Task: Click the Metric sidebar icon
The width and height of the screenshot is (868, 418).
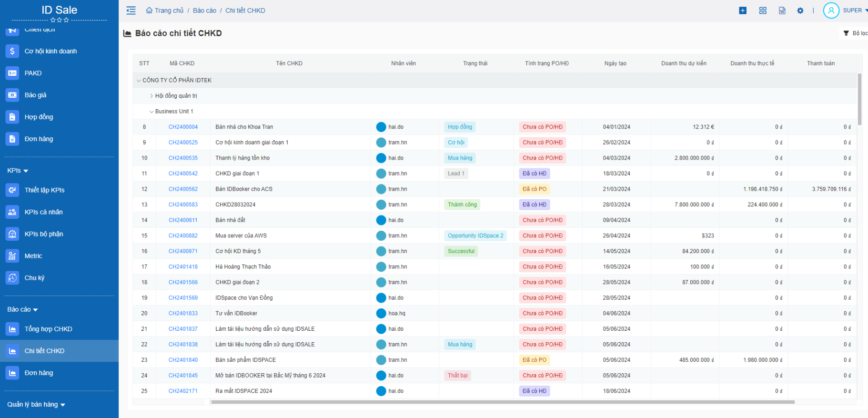Action: (12, 255)
